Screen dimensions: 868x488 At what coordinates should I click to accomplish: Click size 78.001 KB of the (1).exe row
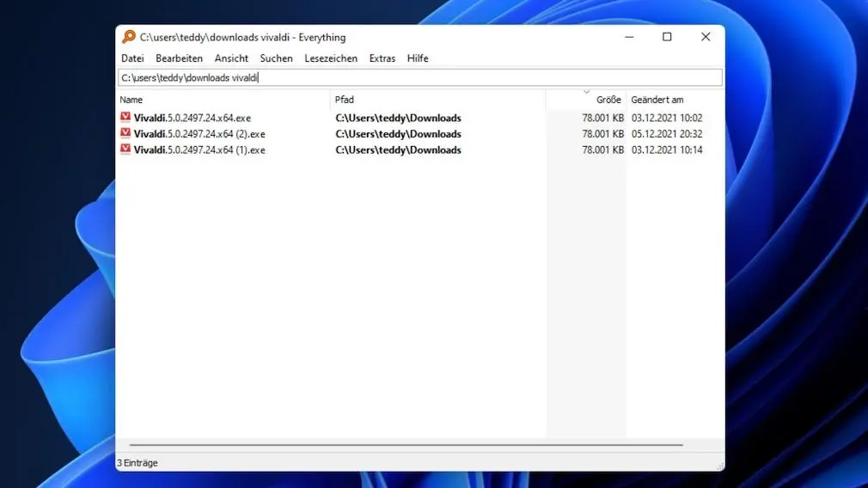point(602,150)
